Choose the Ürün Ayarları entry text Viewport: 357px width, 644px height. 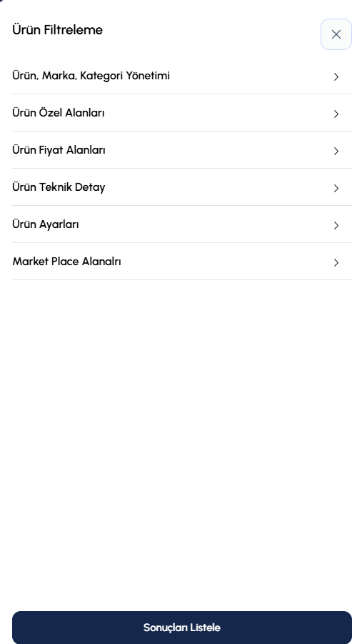click(46, 224)
